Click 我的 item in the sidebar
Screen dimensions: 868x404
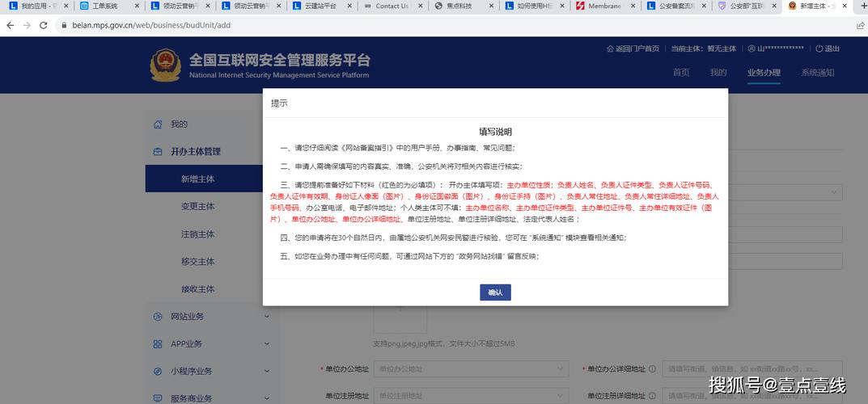[179, 124]
